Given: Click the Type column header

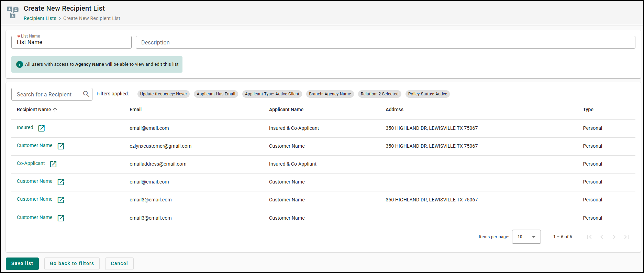Looking at the screenshot, I should pos(588,109).
